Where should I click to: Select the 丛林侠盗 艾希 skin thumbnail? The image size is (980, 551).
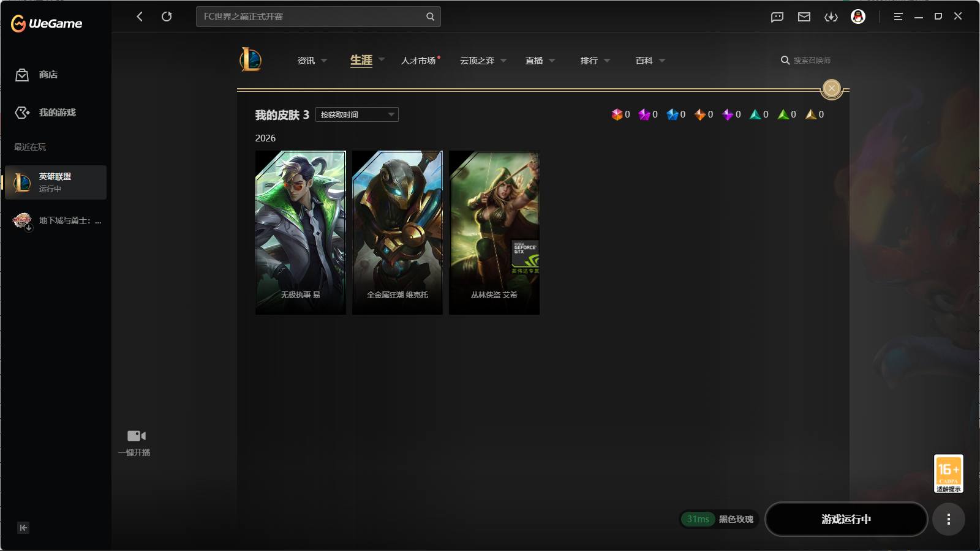pos(494,233)
